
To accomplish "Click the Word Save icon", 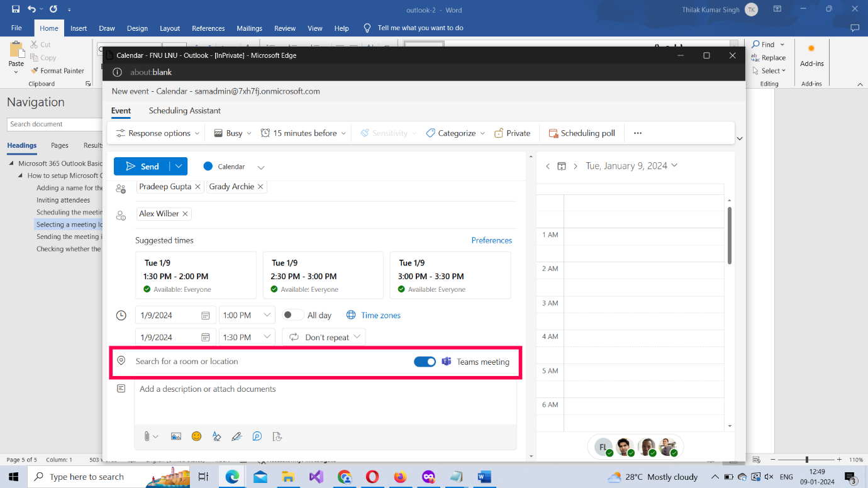I will click(x=16, y=9).
